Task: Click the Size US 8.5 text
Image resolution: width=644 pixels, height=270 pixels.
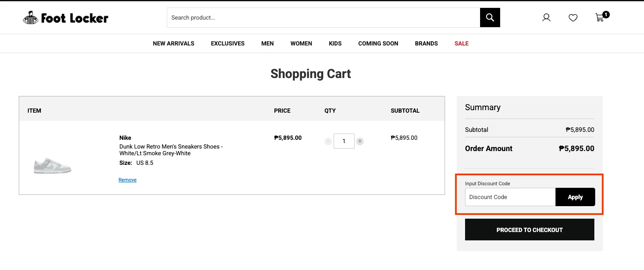Action: (x=136, y=163)
